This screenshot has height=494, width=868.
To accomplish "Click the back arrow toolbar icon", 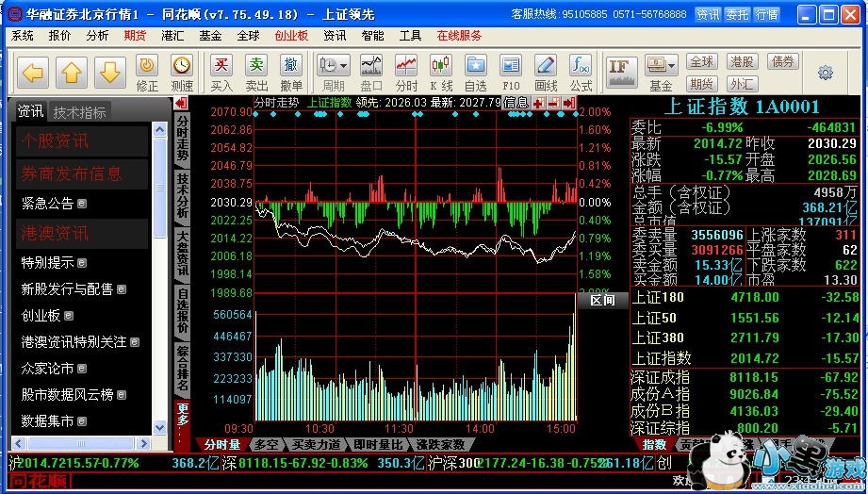I will pyautogui.click(x=33, y=72).
